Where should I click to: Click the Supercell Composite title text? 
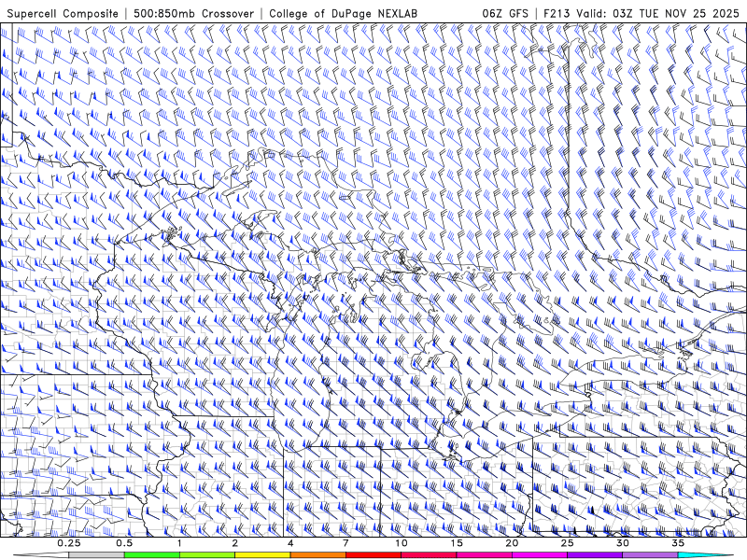[63, 14]
